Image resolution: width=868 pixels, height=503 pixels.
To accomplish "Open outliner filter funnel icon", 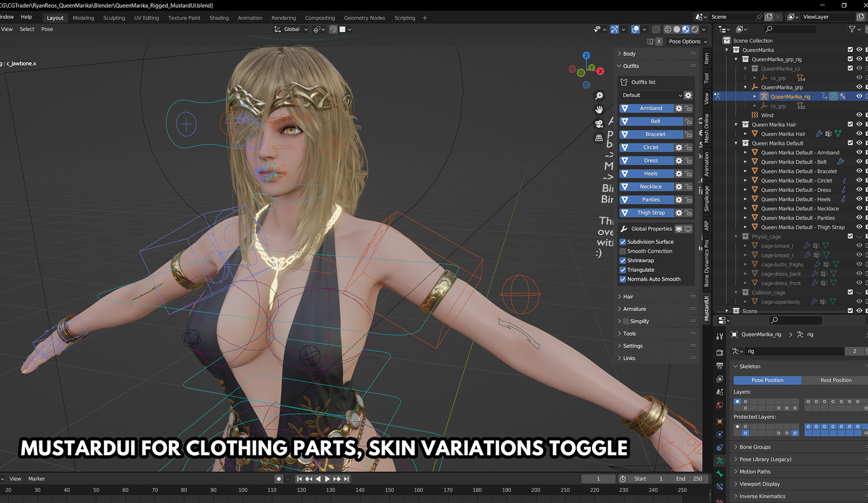I will pos(852,29).
